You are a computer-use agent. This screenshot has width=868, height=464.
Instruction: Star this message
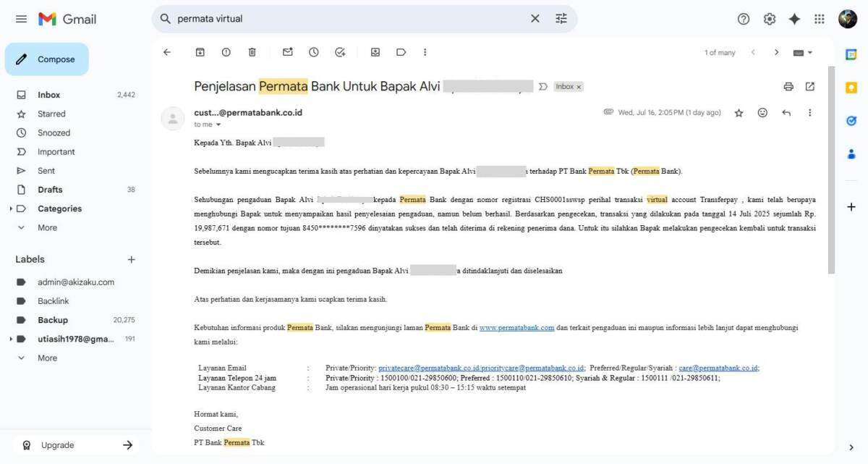point(739,113)
